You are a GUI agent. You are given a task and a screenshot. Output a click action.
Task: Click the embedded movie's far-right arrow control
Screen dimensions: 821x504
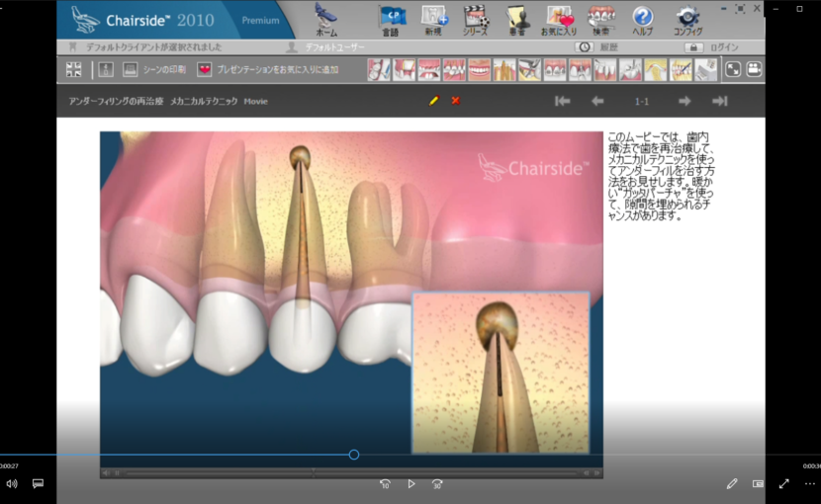pyautogui.click(x=596, y=473)
